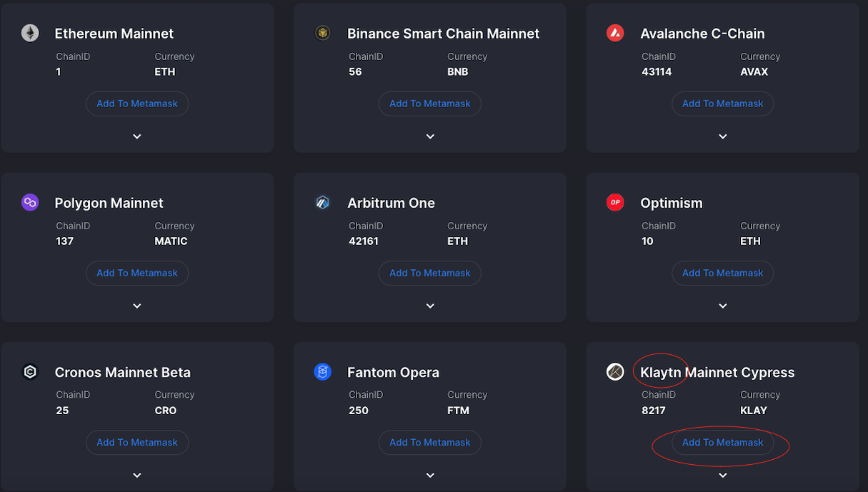Click the MATIC currency value

pos(171,241)
